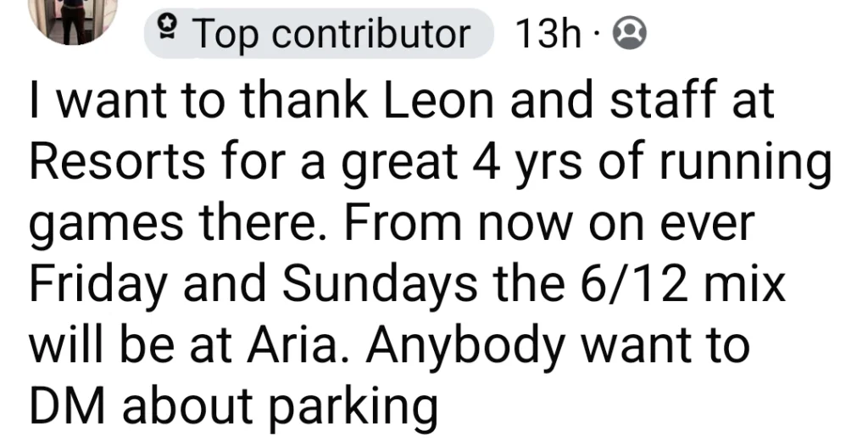Screen dimensions: 868x446
Task: Click the word Friday in the post
Action: click(x=97, y=285)
